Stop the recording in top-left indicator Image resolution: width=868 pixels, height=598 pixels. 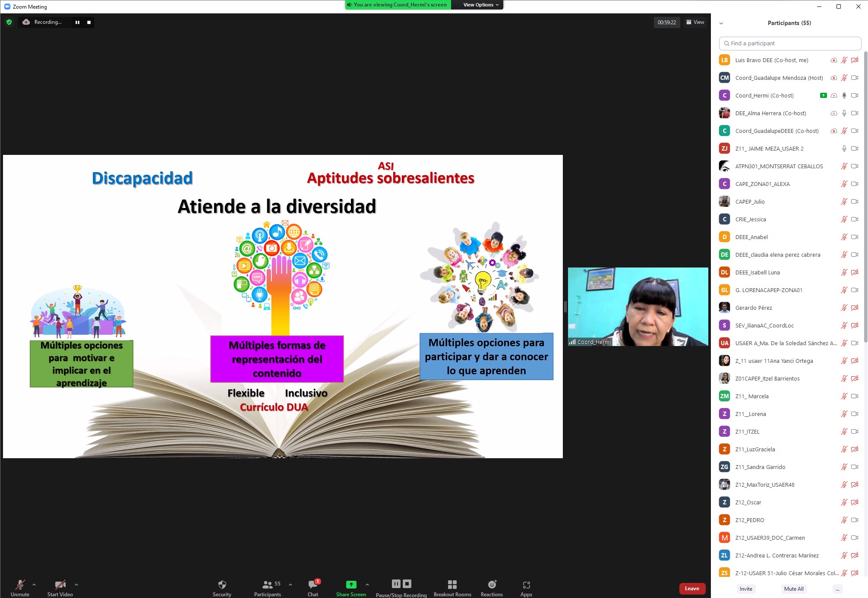(89, 22)
